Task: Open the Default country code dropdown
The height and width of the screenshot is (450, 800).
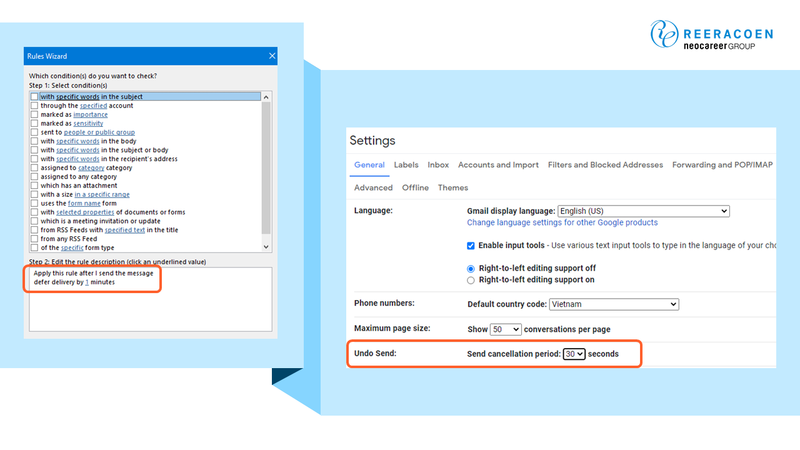Action: [614, 304]
